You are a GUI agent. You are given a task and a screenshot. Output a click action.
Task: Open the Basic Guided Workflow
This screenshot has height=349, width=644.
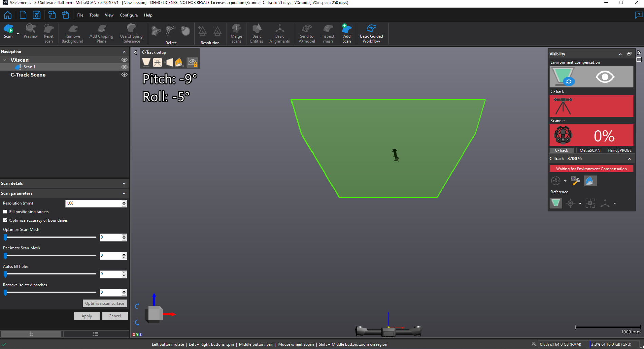click(371, 33)
